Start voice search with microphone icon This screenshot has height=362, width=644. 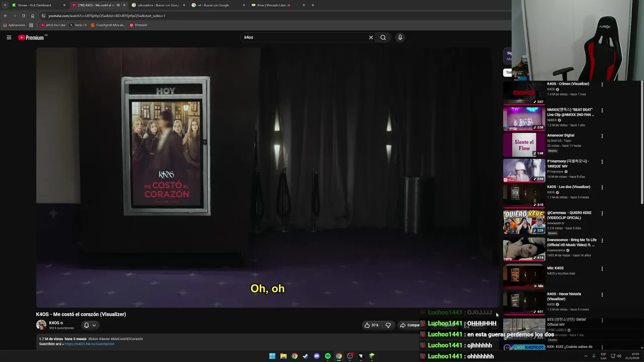point(400,37)
